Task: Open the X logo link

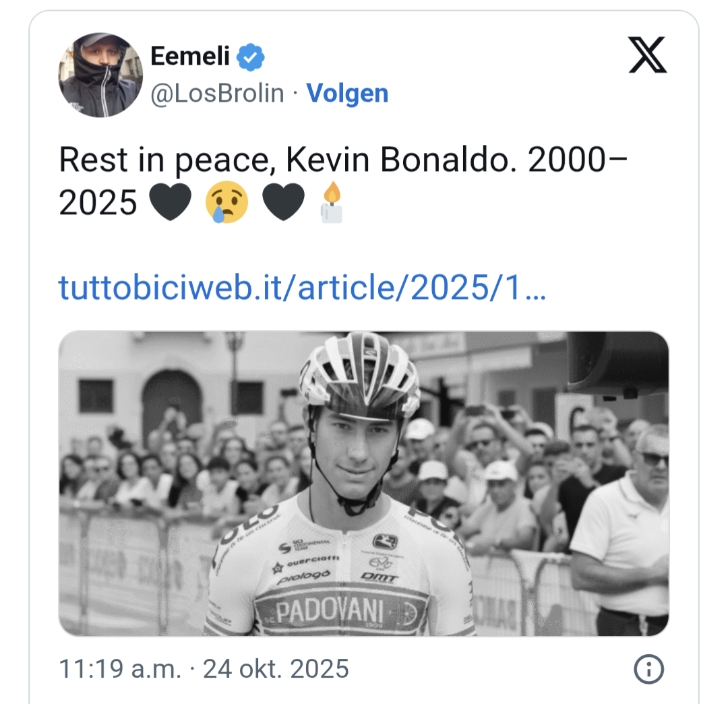Action: pyautogui.click(x=647, y=57)
